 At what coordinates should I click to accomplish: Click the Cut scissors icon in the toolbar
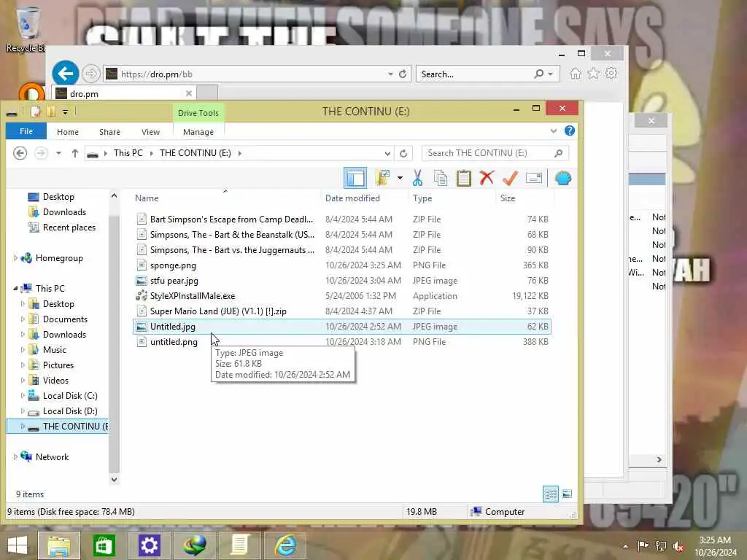click(417, 178)
